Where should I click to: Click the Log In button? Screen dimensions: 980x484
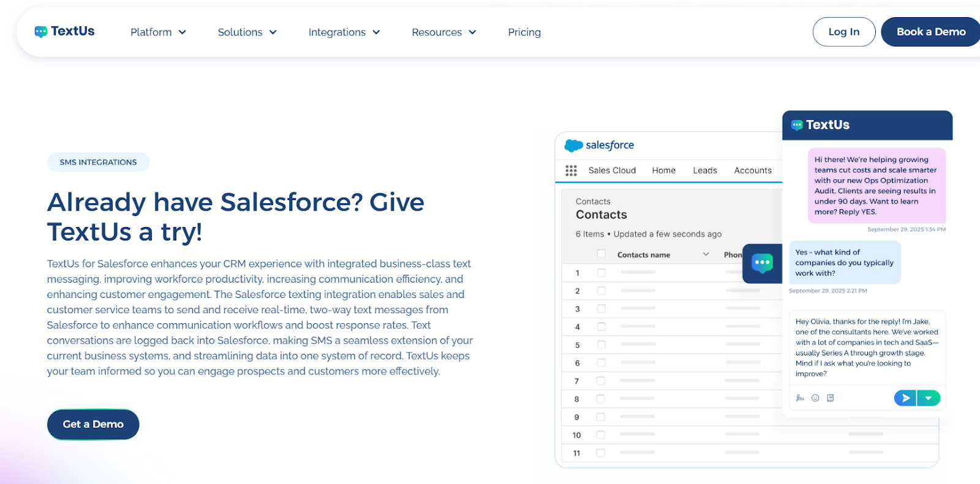pyautogui.click(x=844, y=32)
